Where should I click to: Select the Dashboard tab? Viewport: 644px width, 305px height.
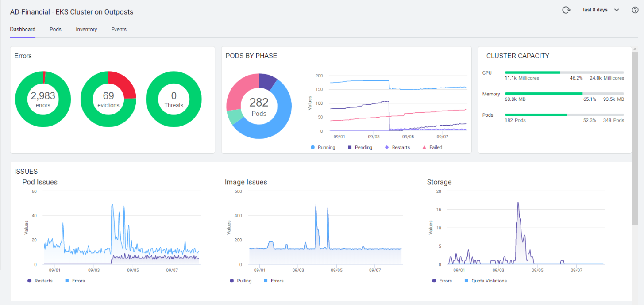[x=23, y=30]
